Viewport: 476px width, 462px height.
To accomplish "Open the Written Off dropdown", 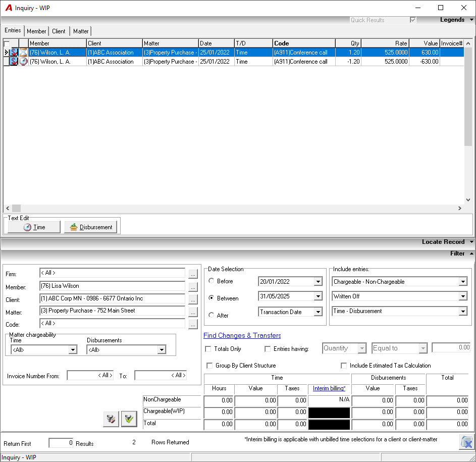I will pyautogui.click(x=463, y=296).
